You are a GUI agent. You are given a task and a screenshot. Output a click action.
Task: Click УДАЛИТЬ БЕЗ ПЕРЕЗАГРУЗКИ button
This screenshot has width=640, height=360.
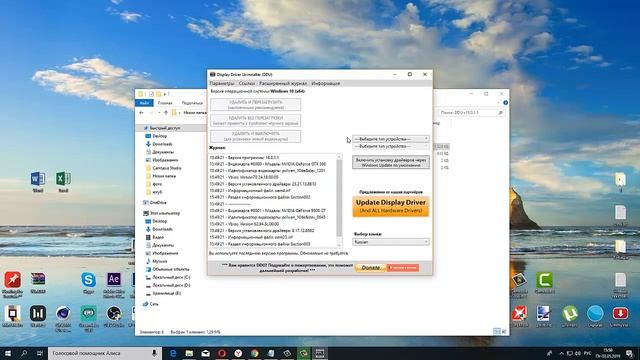point(256,120)
